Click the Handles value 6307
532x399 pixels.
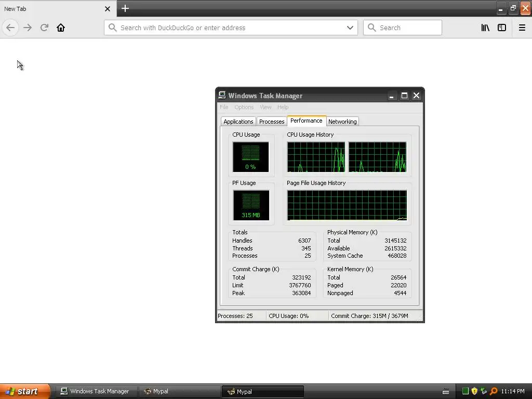304,241
